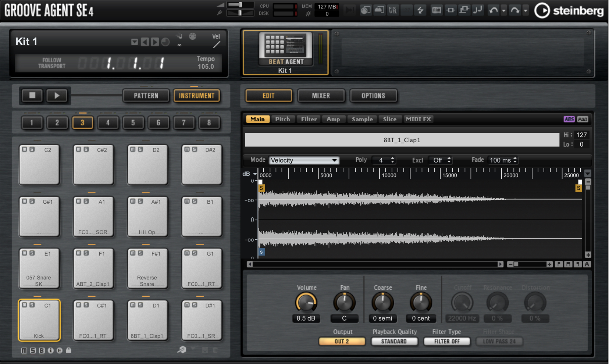Load the next kit with right arrow
Screen dimensions: 609x364
(155, 42)
